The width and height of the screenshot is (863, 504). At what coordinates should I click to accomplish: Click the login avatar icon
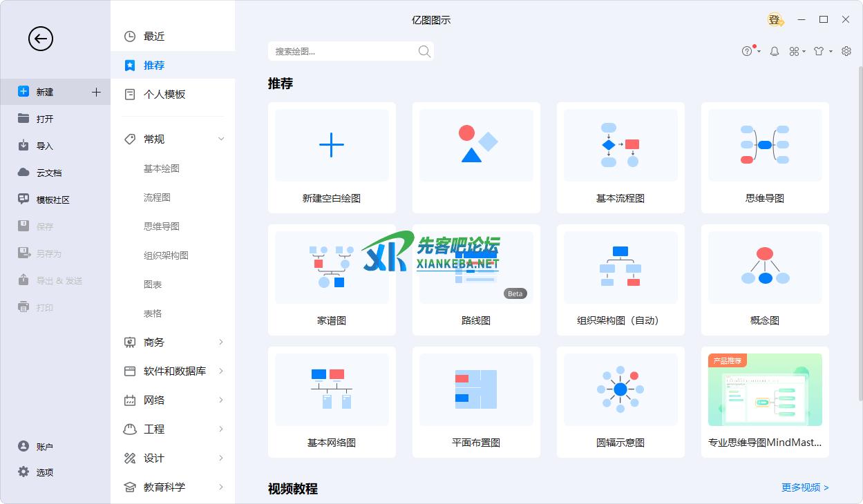point(775,20)
